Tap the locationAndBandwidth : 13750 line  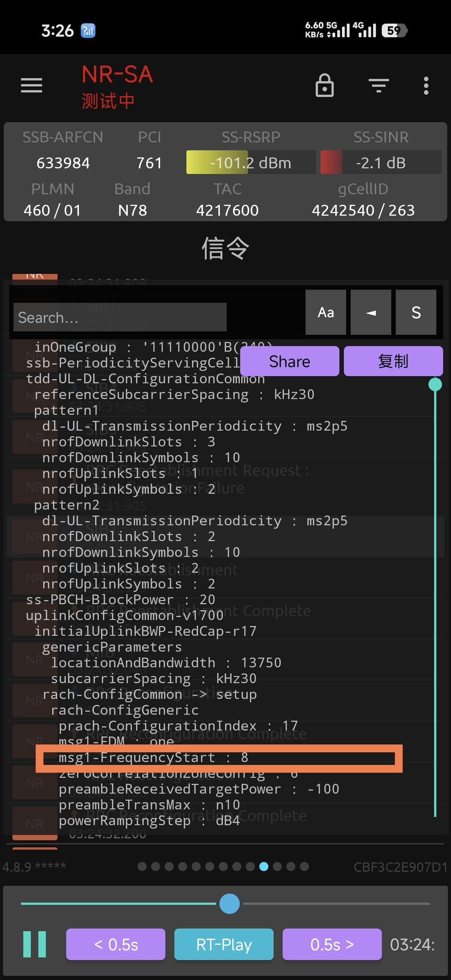click(x=166, y=663)
